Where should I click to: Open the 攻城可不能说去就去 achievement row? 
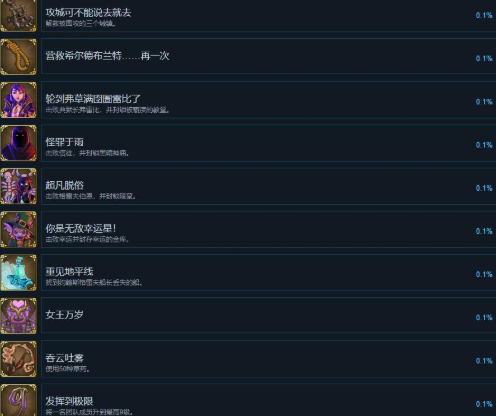coord(268,15)
